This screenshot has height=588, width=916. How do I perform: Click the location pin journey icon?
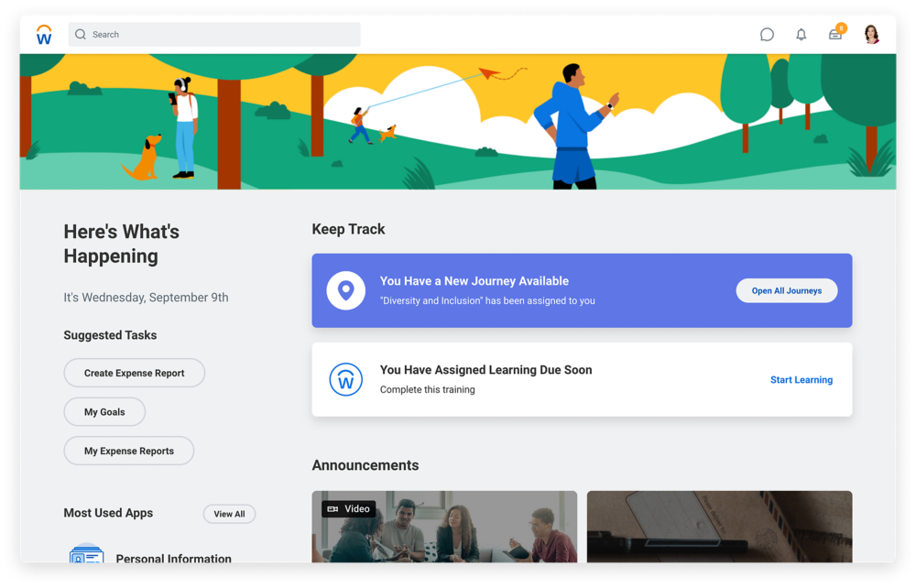345,291
